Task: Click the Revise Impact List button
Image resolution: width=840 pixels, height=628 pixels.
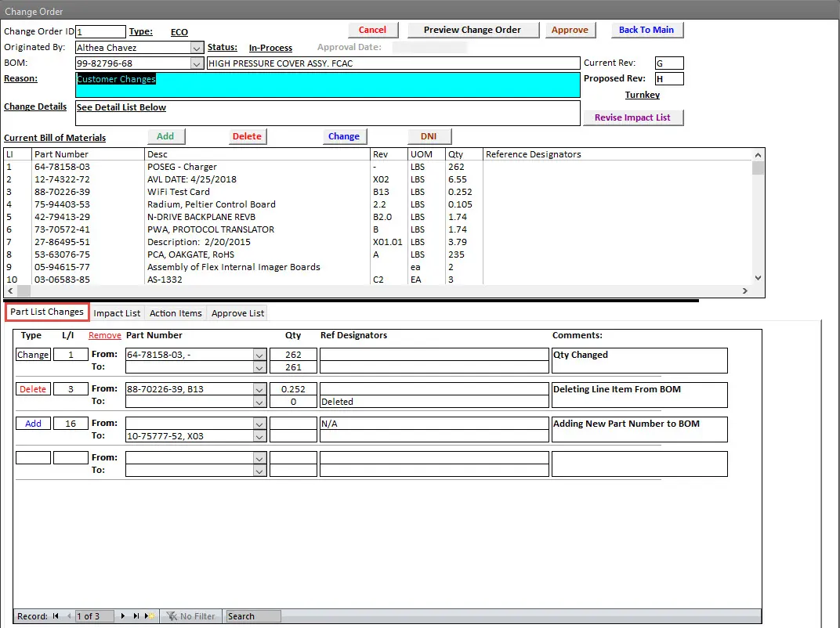Action: click(x=632, y=117)
